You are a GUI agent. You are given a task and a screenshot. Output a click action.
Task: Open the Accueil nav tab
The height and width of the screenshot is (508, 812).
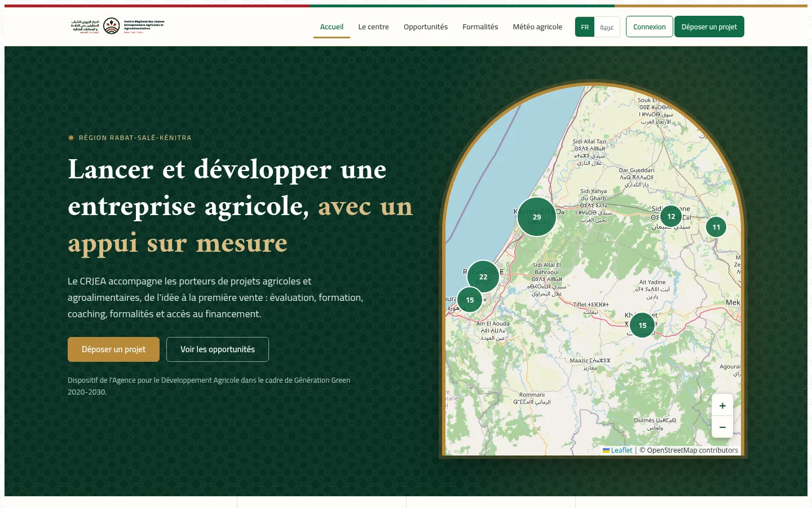click(x=332, y=27)
